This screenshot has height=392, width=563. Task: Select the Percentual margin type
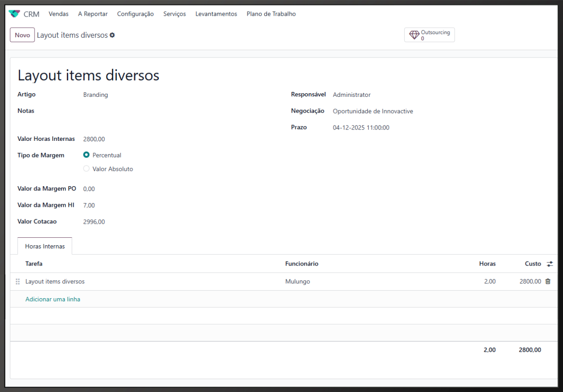[87, 155]
